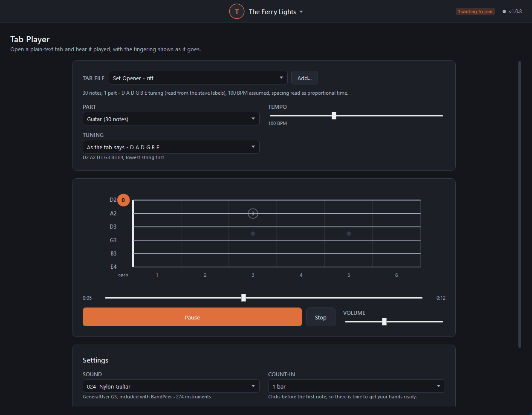532x415 pixels.
Task: Click the E4 string label
Action: 113,267
